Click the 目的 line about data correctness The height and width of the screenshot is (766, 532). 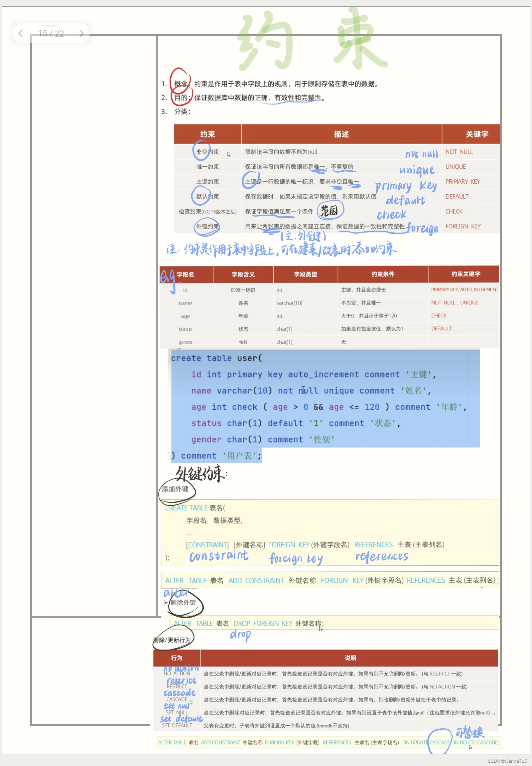(x=243, y=97)
